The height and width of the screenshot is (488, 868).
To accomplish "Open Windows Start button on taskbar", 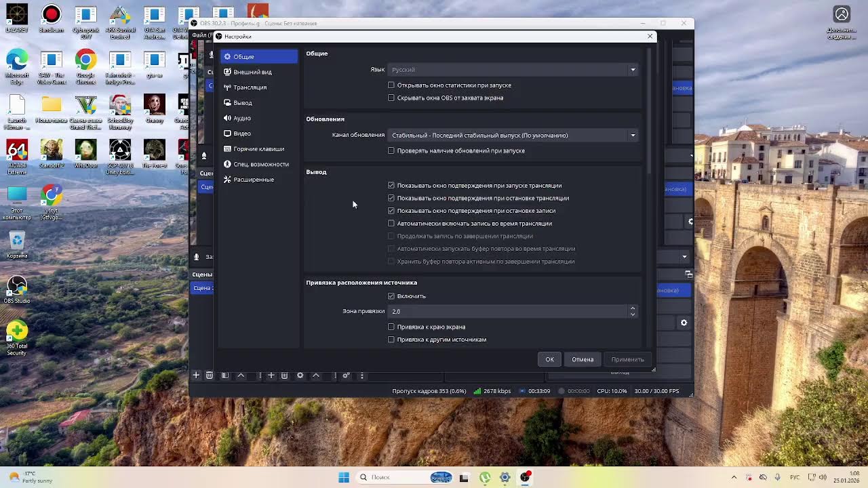I will tap(344, 477).
